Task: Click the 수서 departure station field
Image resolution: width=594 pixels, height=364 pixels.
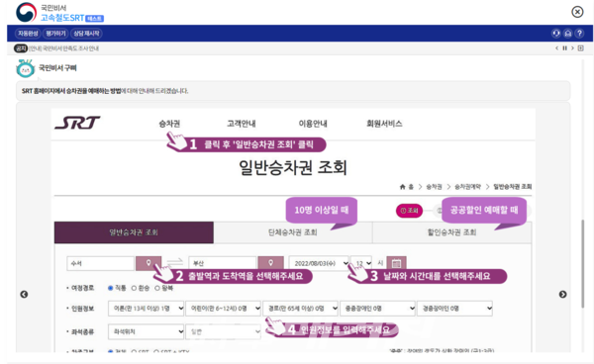Action: (100, 263)
